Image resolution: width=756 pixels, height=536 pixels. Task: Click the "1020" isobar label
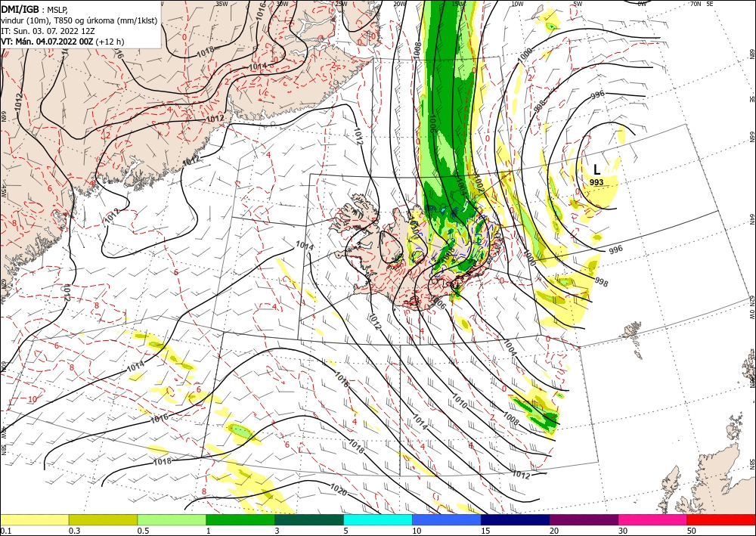coord(339,490)
